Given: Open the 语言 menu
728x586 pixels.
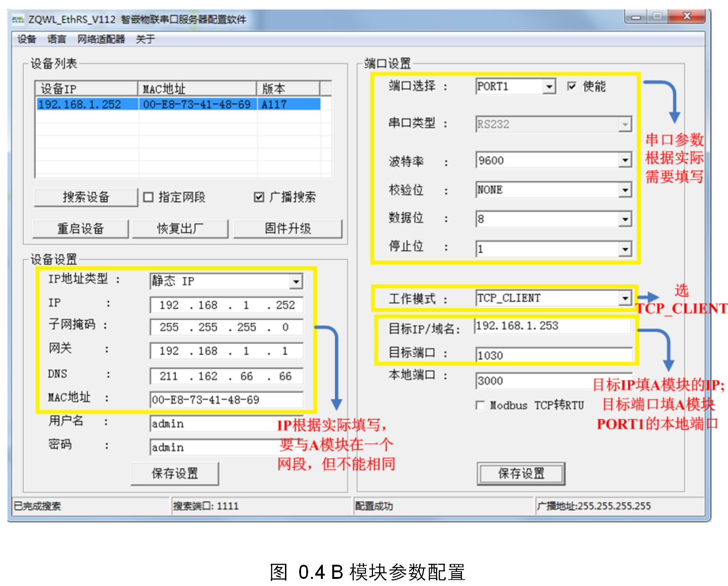Looking at the screenshot, I should click(57, 39).
